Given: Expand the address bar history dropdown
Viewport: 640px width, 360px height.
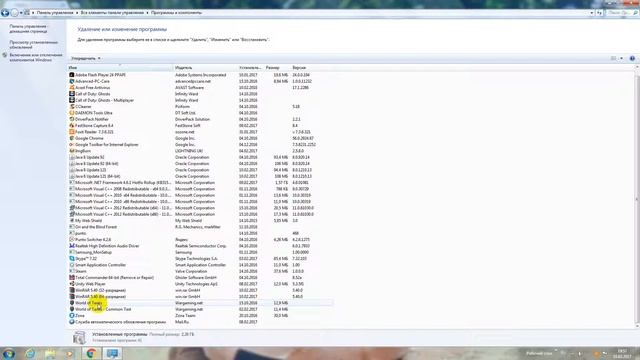Looking at the screenshot, I should pos(592,13).
